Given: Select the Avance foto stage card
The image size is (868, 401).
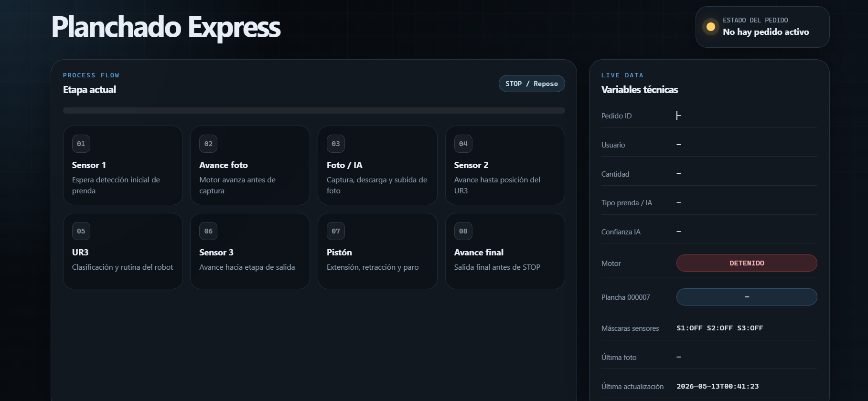Looking at the screenshot, I should (x=250, y=165).
